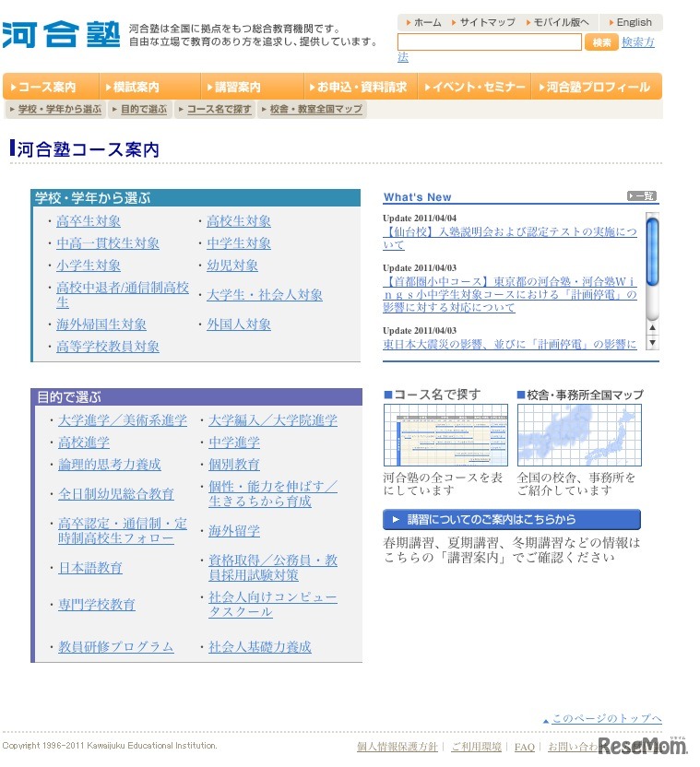
Task: Open 高卒認定・通信制・定時制高校生フォロー link
Action: 123,531
